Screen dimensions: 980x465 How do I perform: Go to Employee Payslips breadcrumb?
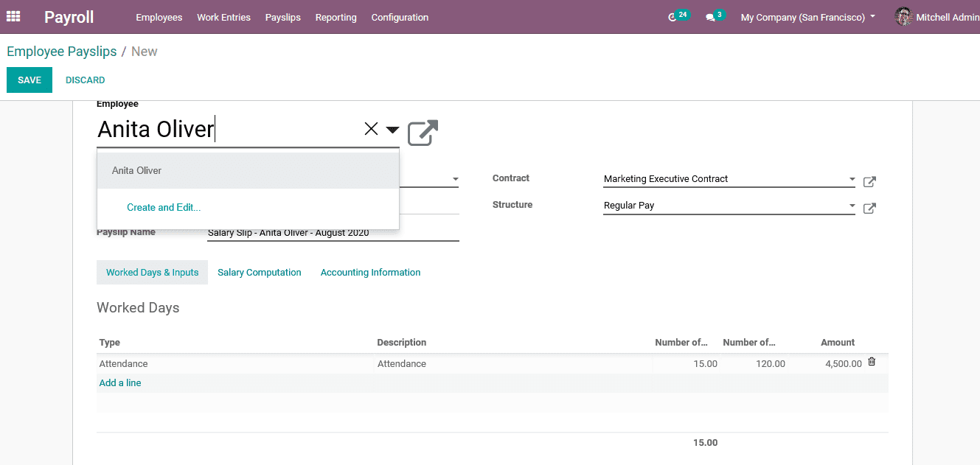[62, 52]
